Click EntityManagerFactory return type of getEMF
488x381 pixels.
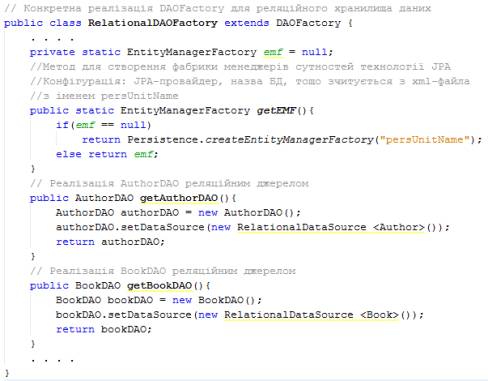pos(185,111)
